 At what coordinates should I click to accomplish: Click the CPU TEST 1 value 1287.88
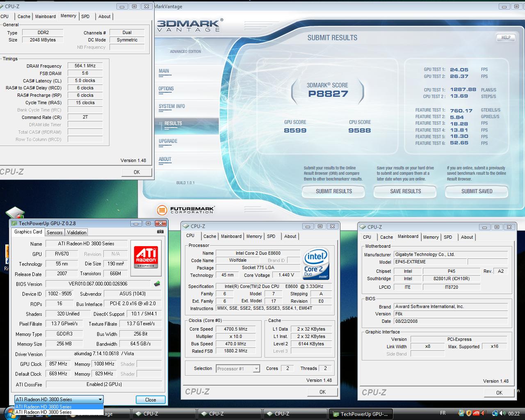point(463,89)
